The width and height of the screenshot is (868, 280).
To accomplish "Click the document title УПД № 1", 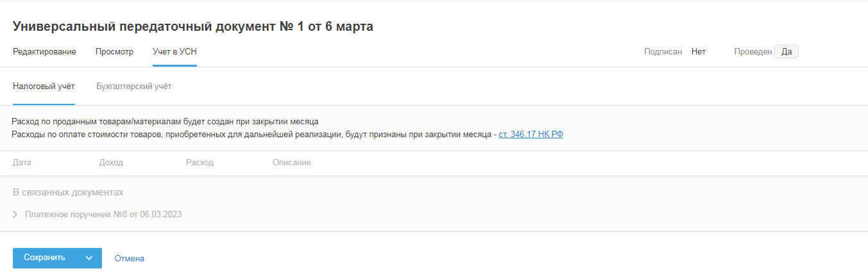I will (192, 26).
